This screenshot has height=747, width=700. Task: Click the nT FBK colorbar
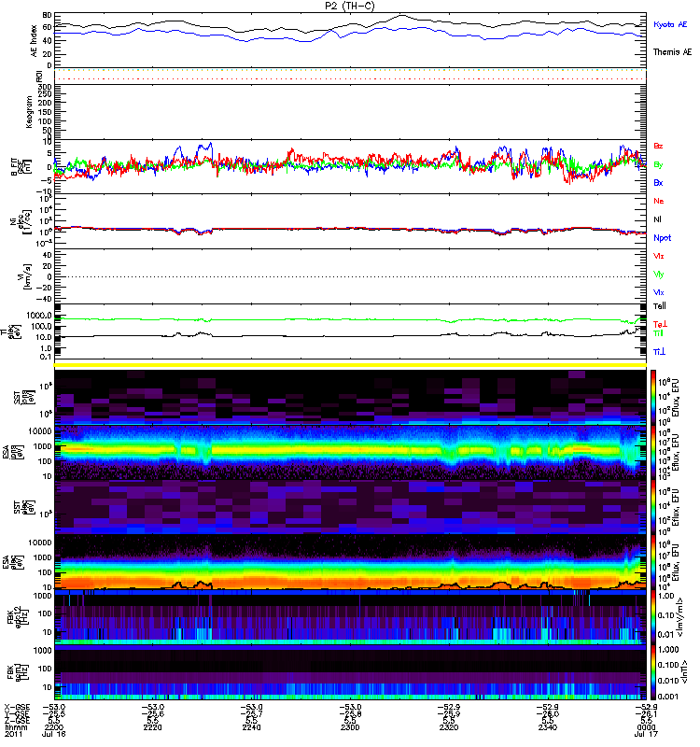point(653,671)
